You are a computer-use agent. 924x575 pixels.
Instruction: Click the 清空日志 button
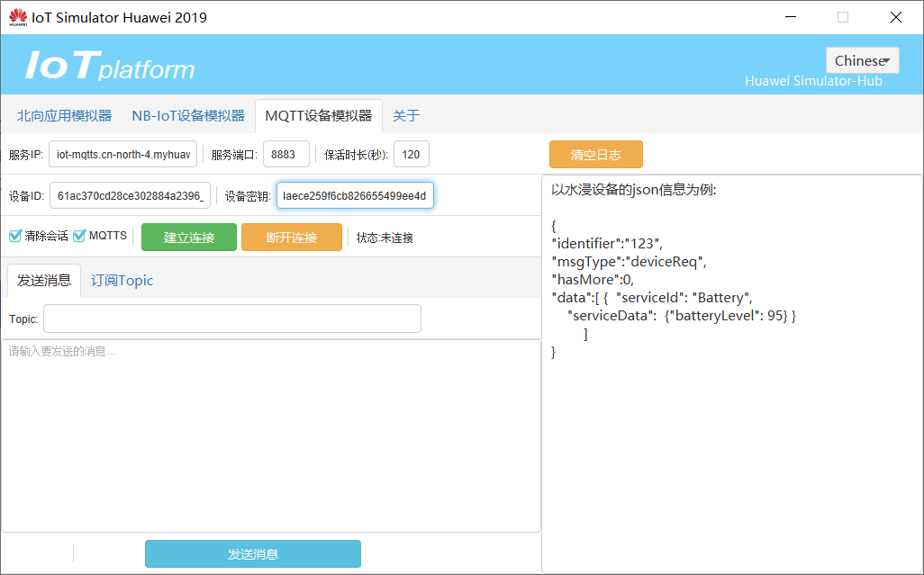pos(596,155)
